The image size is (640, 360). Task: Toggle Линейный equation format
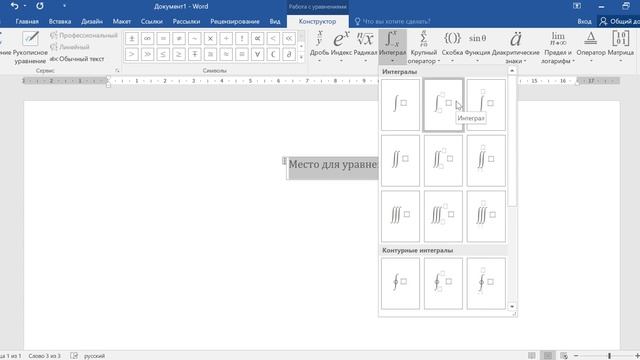click(70, 47)
